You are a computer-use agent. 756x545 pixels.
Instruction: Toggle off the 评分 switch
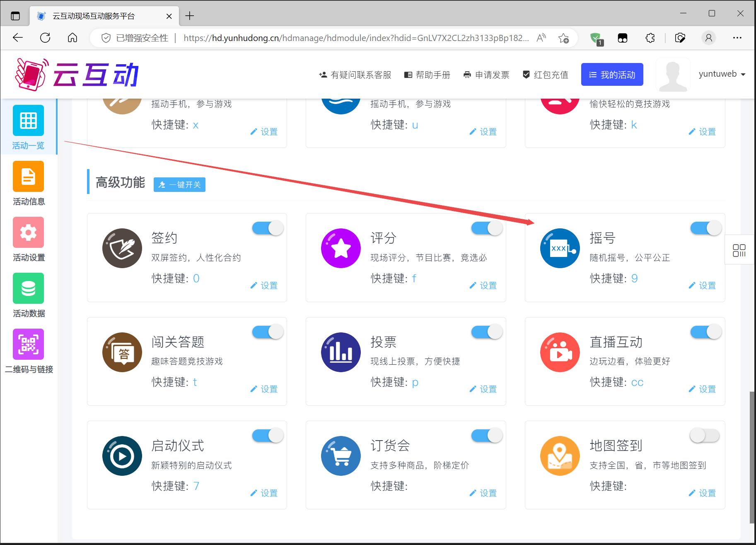pyautogui.click(x=487, y=228)
